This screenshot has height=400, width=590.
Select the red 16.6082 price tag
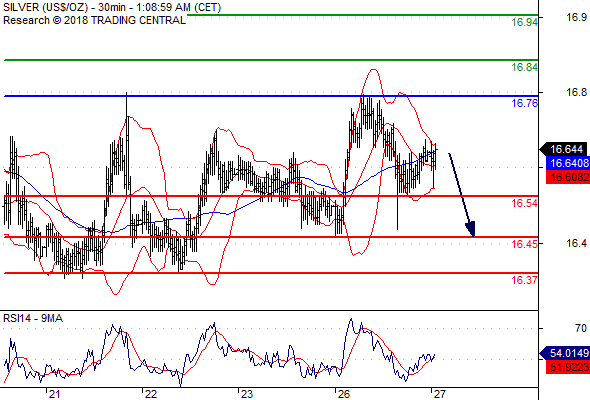coord(567,177)
